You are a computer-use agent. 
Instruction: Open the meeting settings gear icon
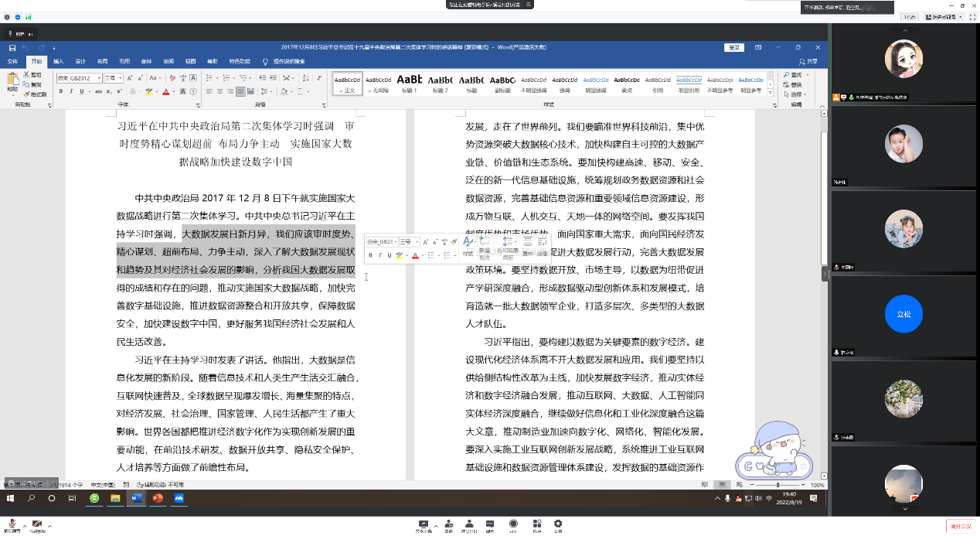coord(558,524)
